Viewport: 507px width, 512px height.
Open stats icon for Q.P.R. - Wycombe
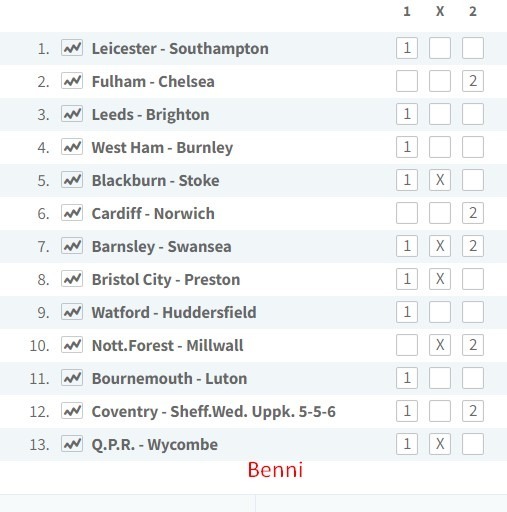click(x=72, y=444)
